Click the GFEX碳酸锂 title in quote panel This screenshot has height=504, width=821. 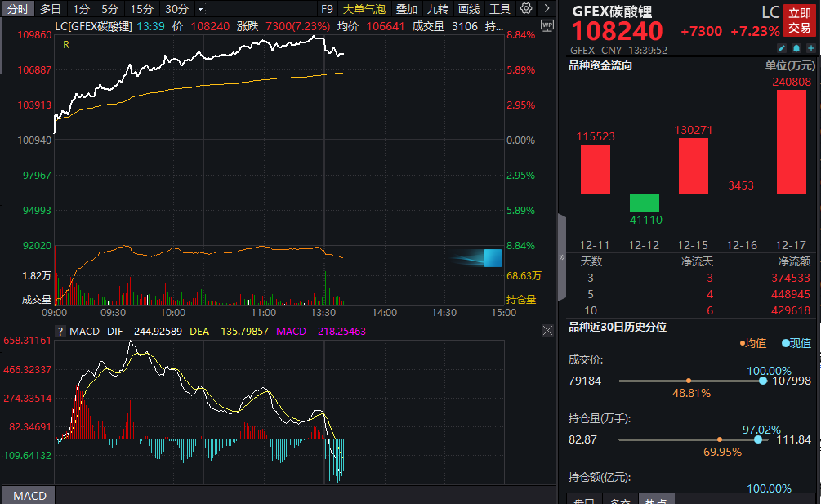tap(612, 11)
